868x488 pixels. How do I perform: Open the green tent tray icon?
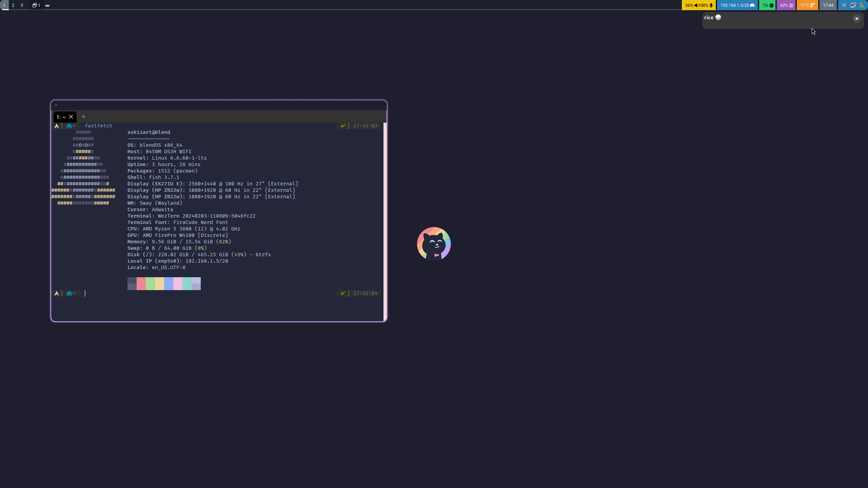862,5
